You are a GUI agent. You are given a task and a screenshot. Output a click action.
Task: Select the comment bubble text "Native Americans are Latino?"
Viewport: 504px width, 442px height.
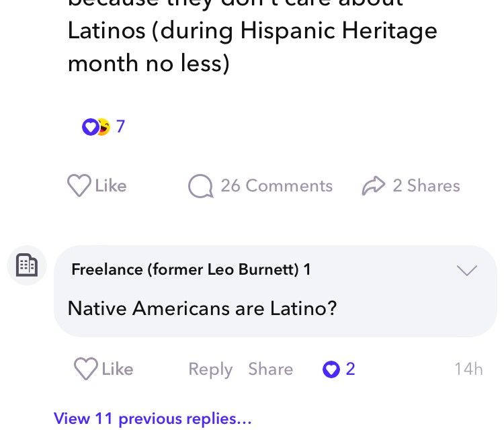point(202,308)
